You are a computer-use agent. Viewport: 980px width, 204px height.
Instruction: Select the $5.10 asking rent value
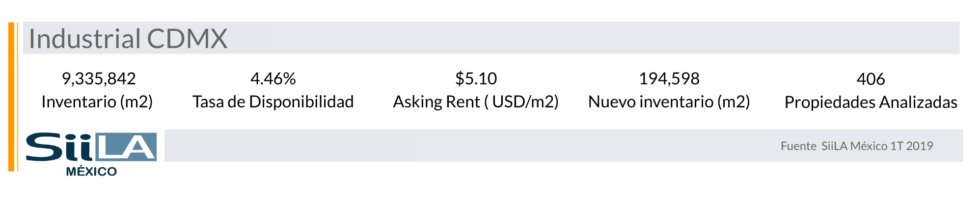tap(476, 78)
